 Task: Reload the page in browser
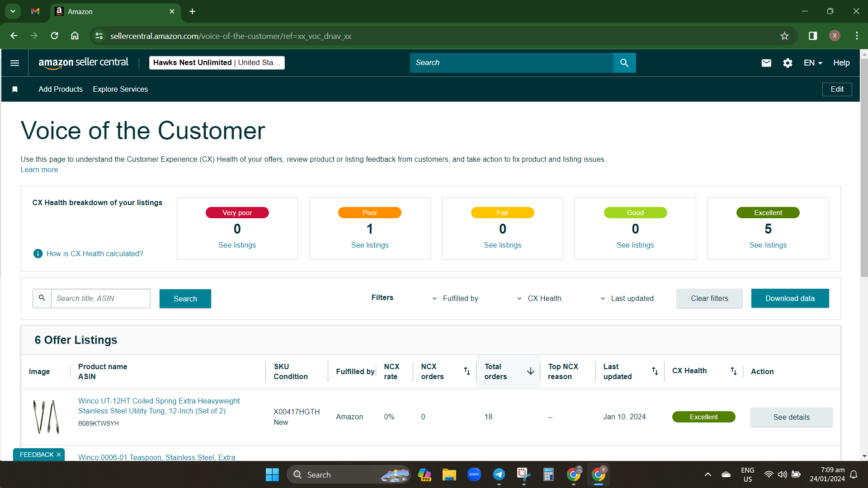pyautogui.click(x=54, y=36)
